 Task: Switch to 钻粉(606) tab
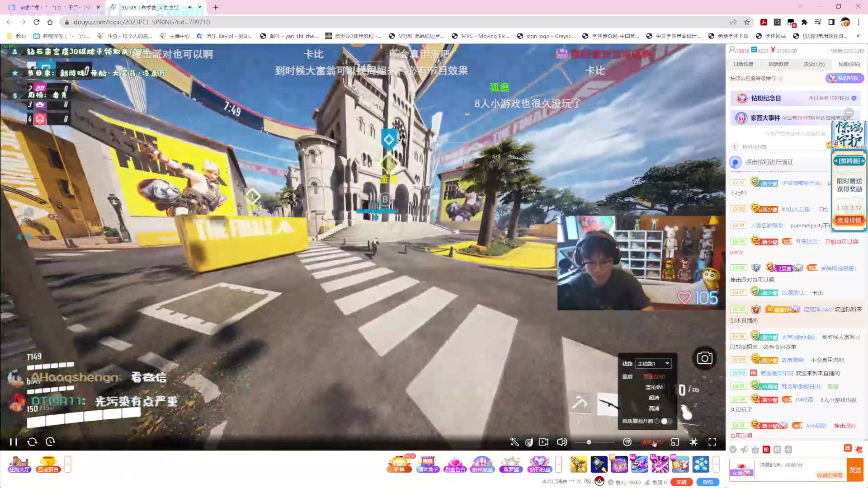(849, 64)
